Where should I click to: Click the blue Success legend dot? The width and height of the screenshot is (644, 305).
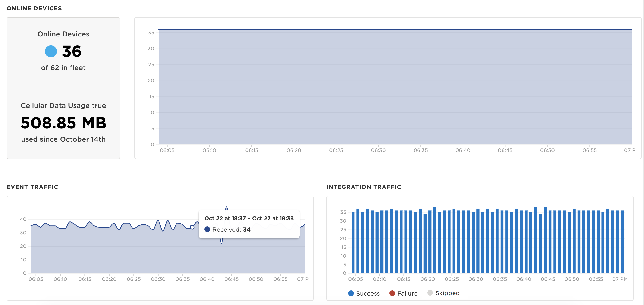click(351, 293)
